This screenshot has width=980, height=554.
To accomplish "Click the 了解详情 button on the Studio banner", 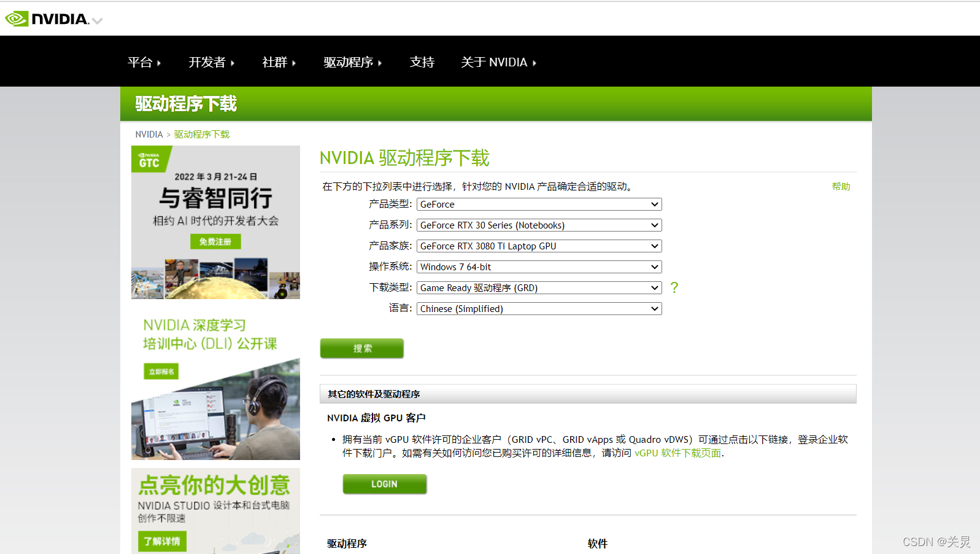I will (x=162, y=541).
